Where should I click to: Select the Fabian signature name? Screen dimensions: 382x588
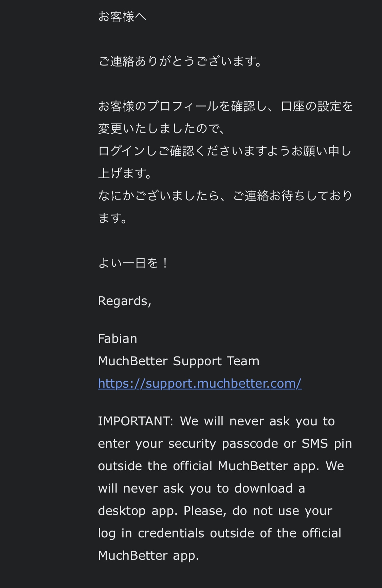click(x=117, y=339)
